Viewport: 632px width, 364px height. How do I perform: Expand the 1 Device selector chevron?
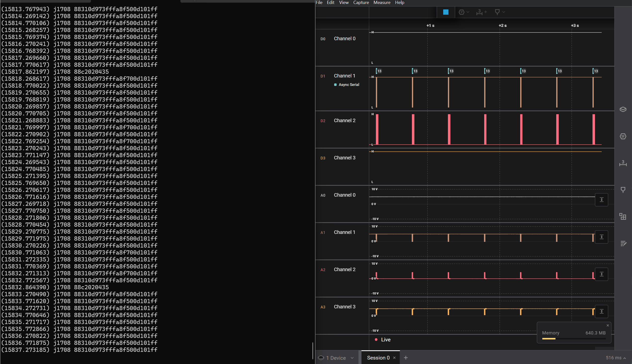(352, 358)
